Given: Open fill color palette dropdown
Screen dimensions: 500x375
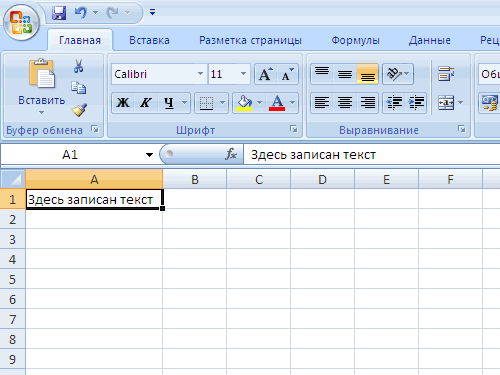Looking at the screenshot, I should tap(260, 103).
